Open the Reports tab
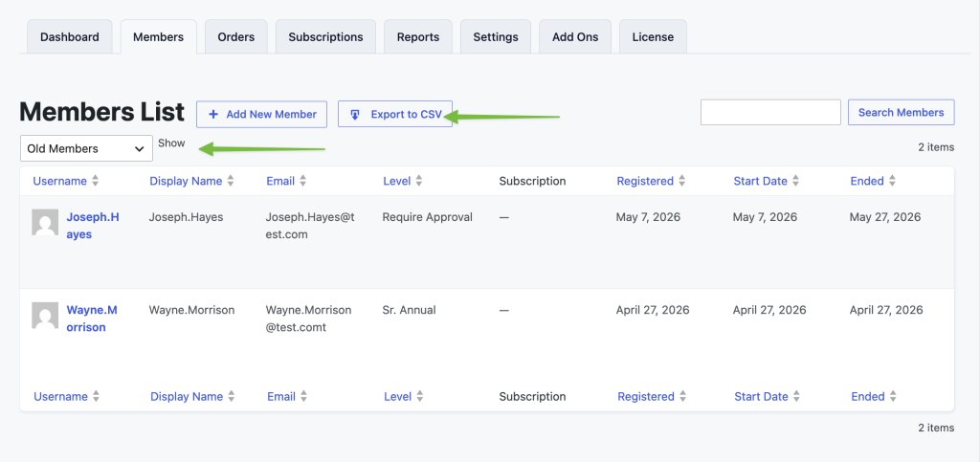The width and height of the screenshot is (980, 462). coord(418,37)
